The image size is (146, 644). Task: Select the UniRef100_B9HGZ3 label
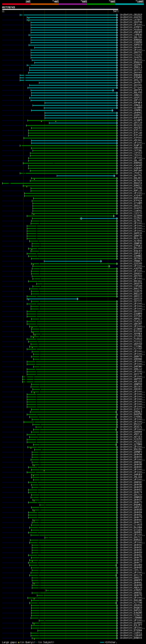coord(131,186)
